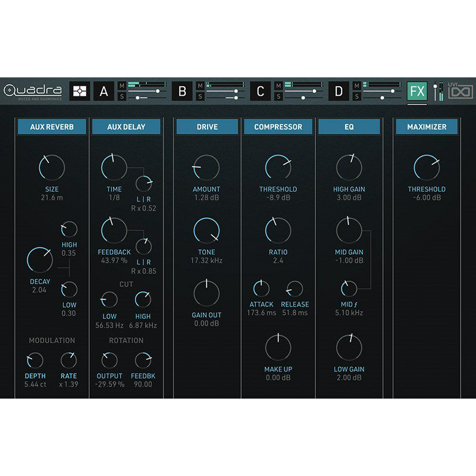Image resolution: width=476 pixels, height=476 pixels.
Task: Toggle the MAXIMIZER section header
Action: pyautogui.click(x=427, y=127)
